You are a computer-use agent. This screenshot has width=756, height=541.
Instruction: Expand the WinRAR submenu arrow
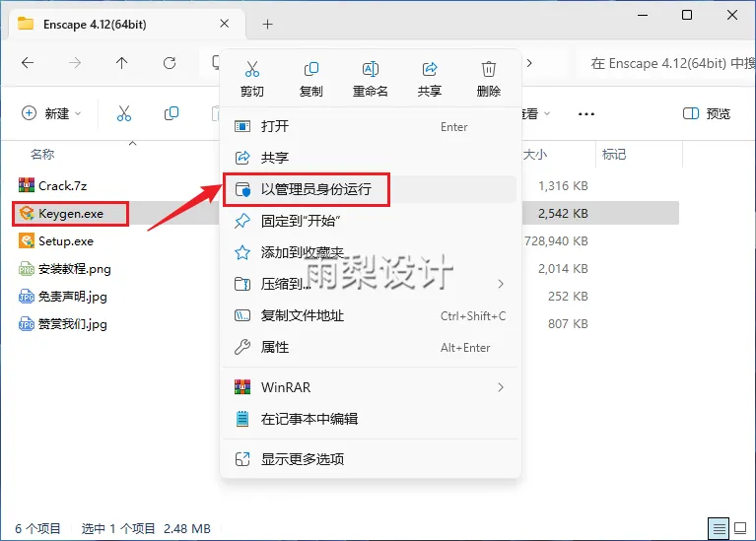point(501,387)
